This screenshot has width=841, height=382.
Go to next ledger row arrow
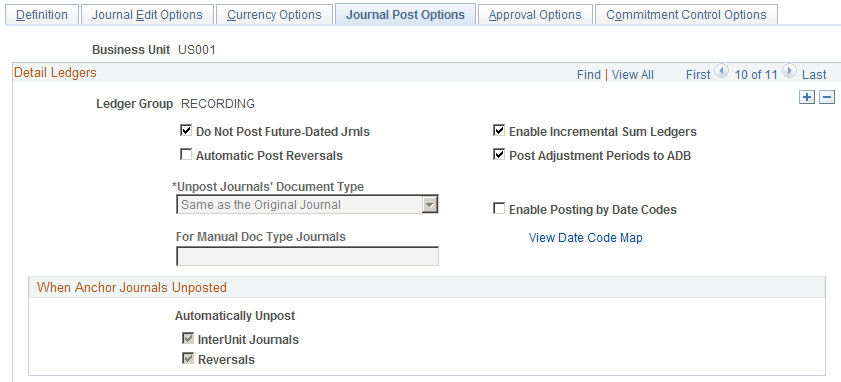tap(788, 71)
